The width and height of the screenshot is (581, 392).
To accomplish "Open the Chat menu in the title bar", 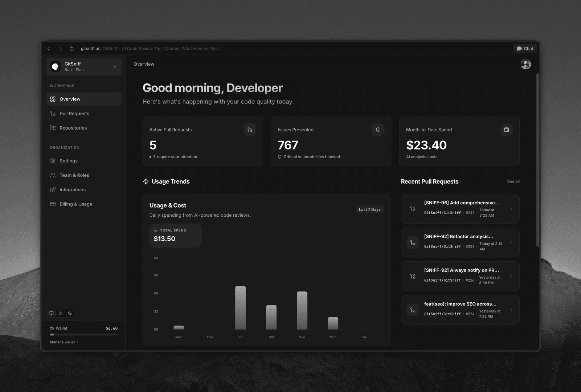I will coord(525,48).
